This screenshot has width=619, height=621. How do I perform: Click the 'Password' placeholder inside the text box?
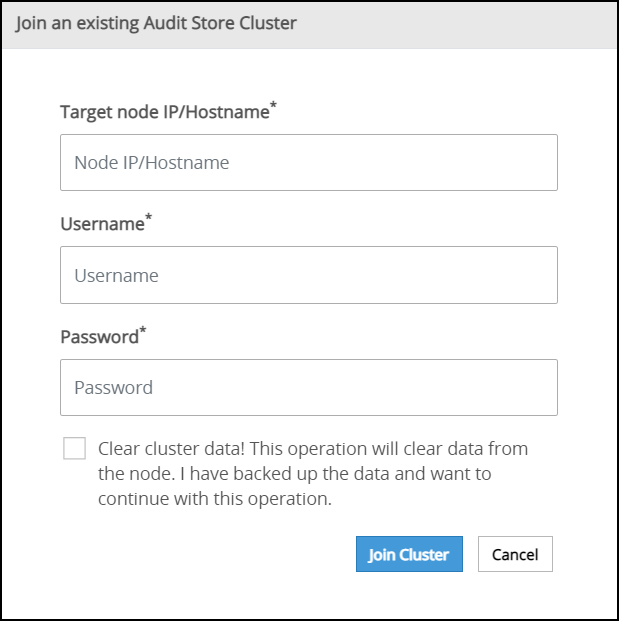[113, 387]
